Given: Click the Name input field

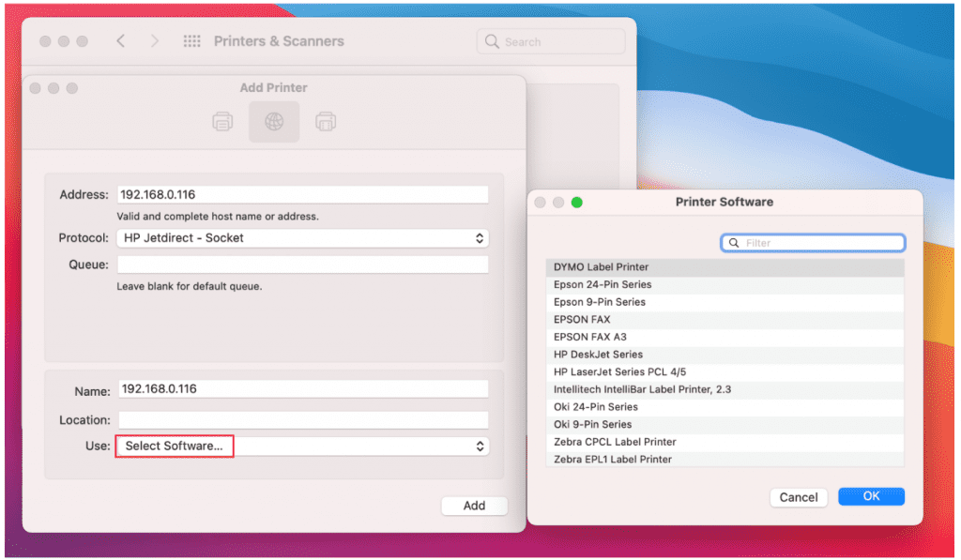Looking at the screenshot, I should (x=303, y=389).
